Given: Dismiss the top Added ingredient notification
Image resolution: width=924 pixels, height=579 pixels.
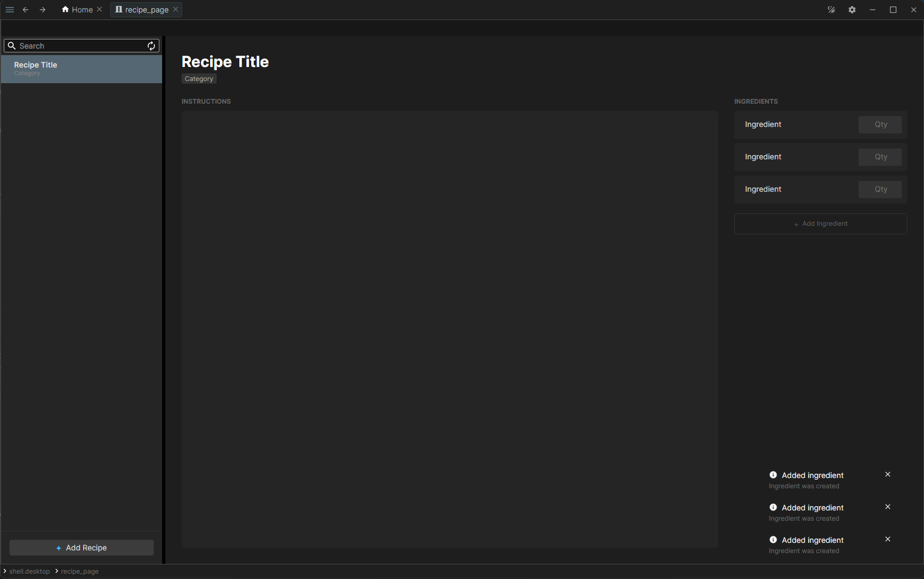Looking at the screenshot, I should point(888,474).
